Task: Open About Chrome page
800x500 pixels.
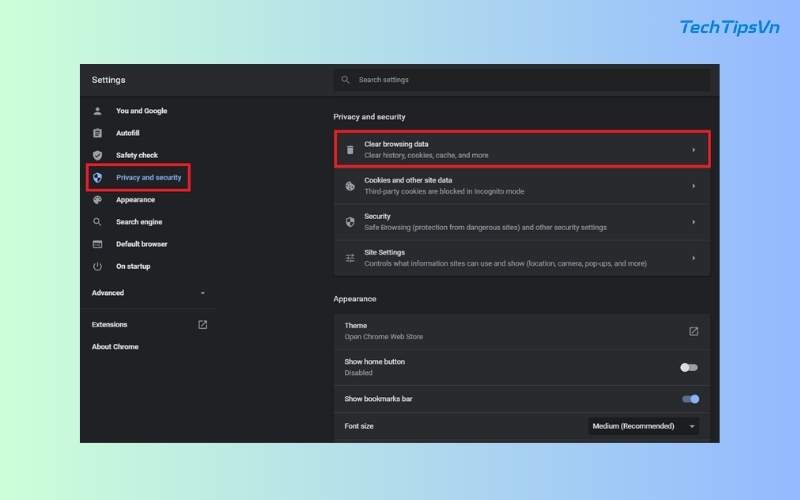Action: click(115, 347)
